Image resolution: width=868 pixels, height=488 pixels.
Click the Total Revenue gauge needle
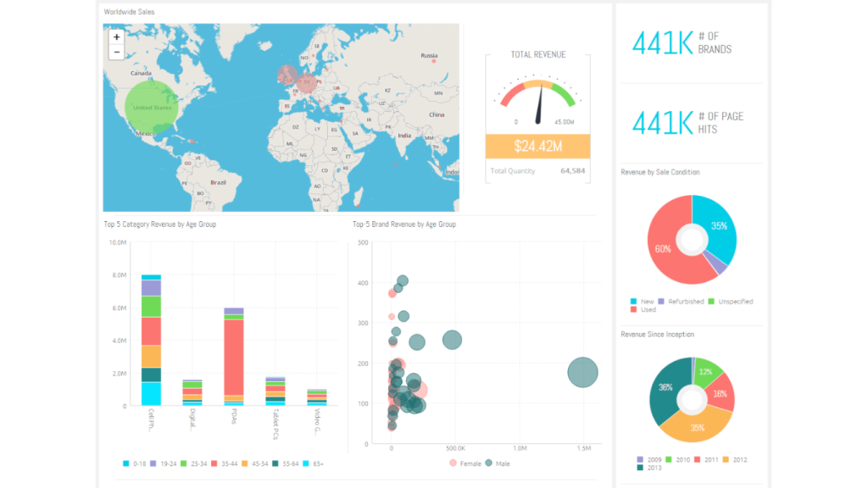click(537, 108)
